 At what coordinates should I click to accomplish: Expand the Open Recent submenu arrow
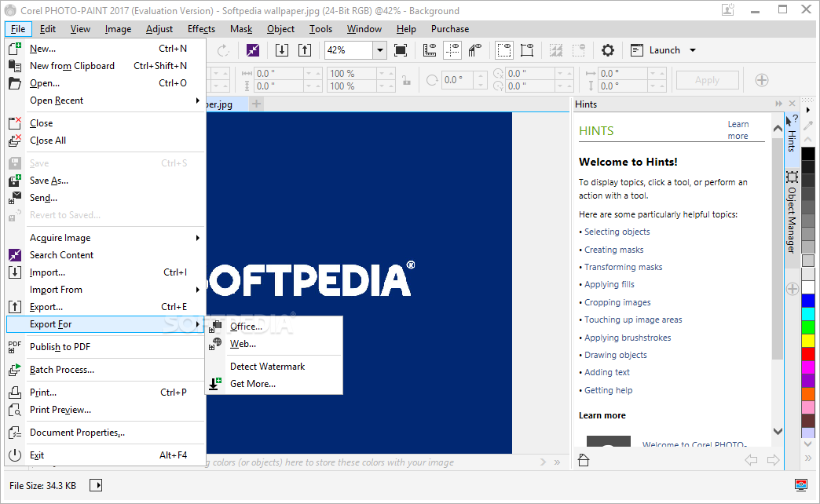click(x=198, y=100)
